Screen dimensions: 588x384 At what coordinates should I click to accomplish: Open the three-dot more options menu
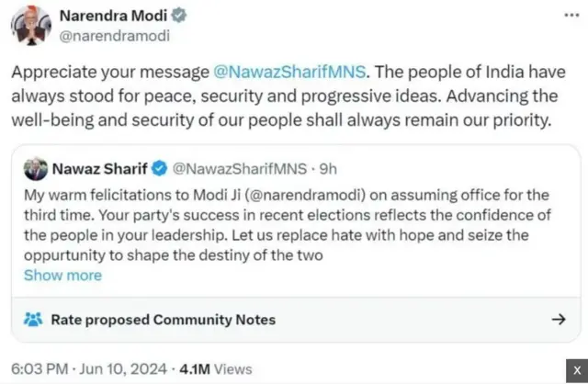(x=570, y=17)
